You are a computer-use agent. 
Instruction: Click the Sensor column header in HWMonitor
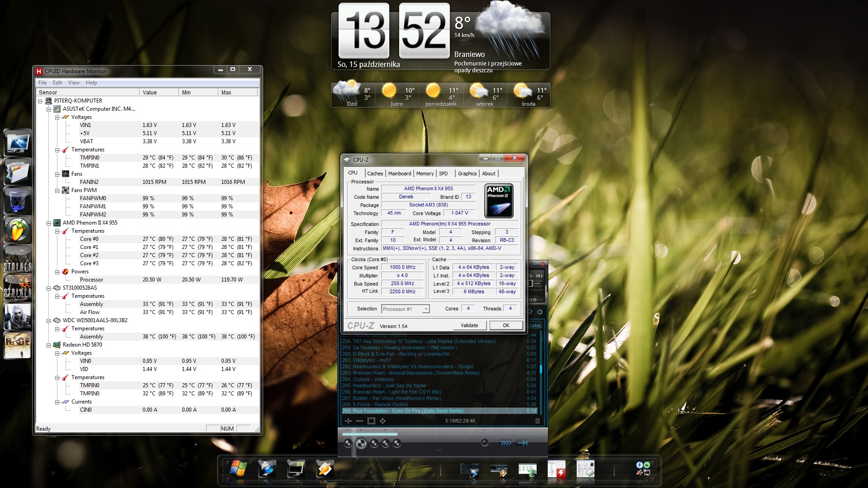pos(88,92)
